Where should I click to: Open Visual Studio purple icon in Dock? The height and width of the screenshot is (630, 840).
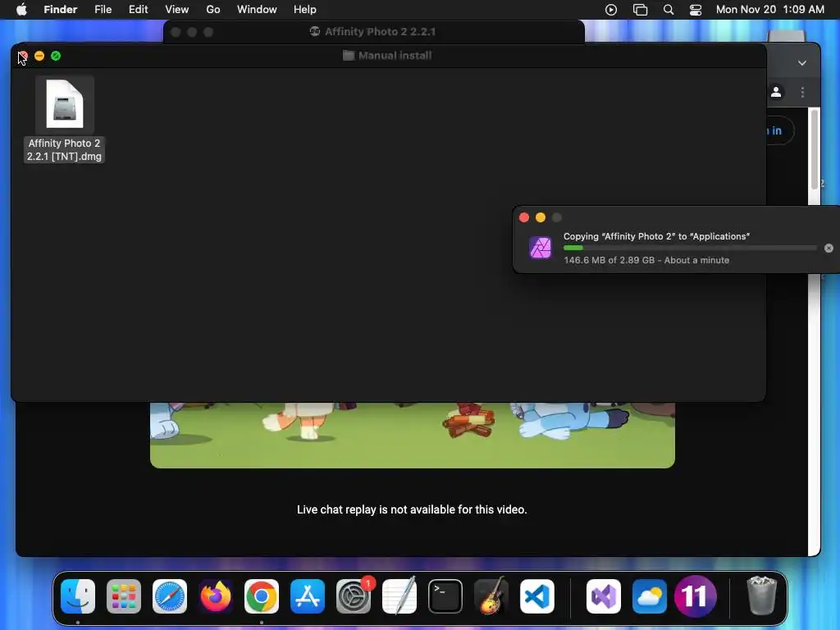click(x=604, y=596)
